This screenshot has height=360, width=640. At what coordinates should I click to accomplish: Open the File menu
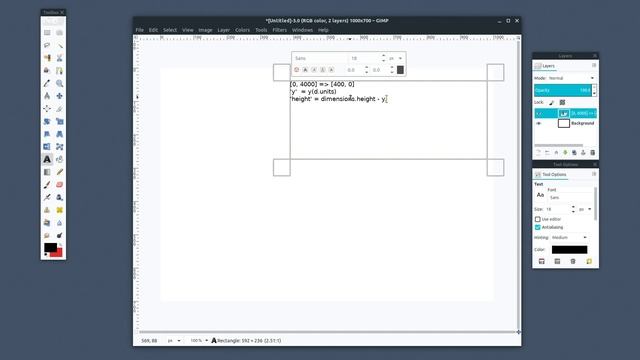coord(140,30)
